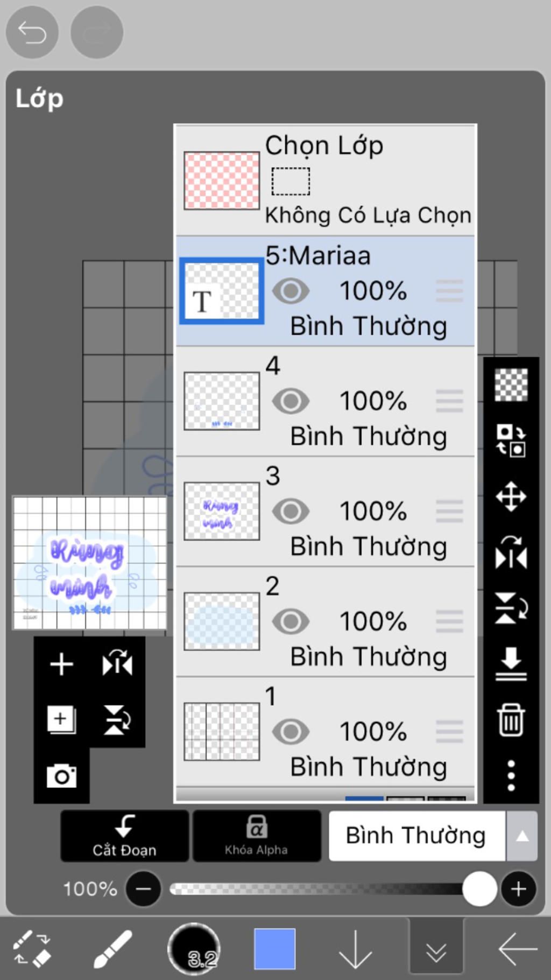
Task: Open the Bình Thường blend mode dropdown
Action: point(416,836)
